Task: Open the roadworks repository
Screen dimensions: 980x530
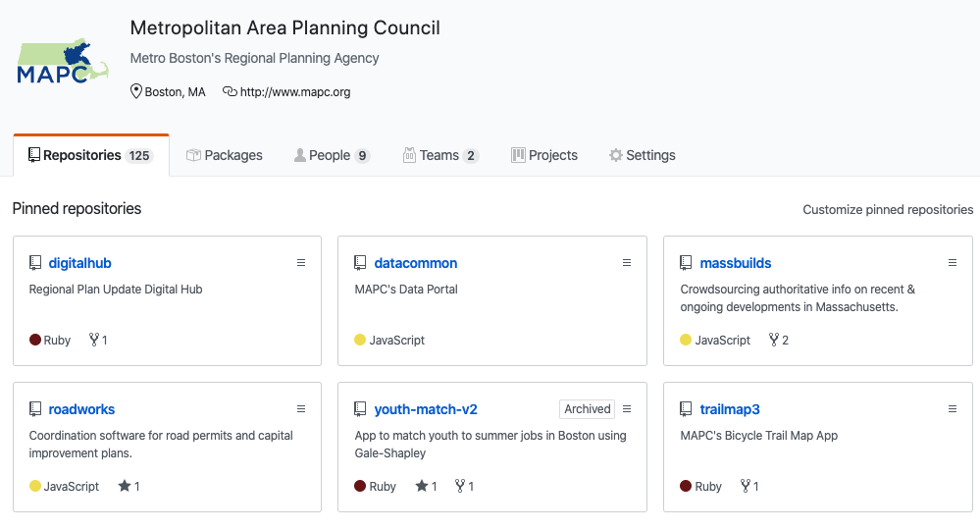Action: click(81, 409)
